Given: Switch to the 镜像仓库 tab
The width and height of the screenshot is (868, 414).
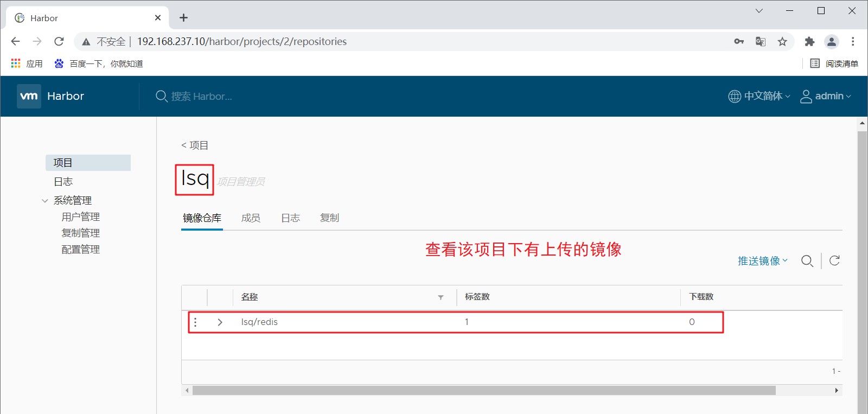Looking at the screenshot, I should tap(202, 218).
